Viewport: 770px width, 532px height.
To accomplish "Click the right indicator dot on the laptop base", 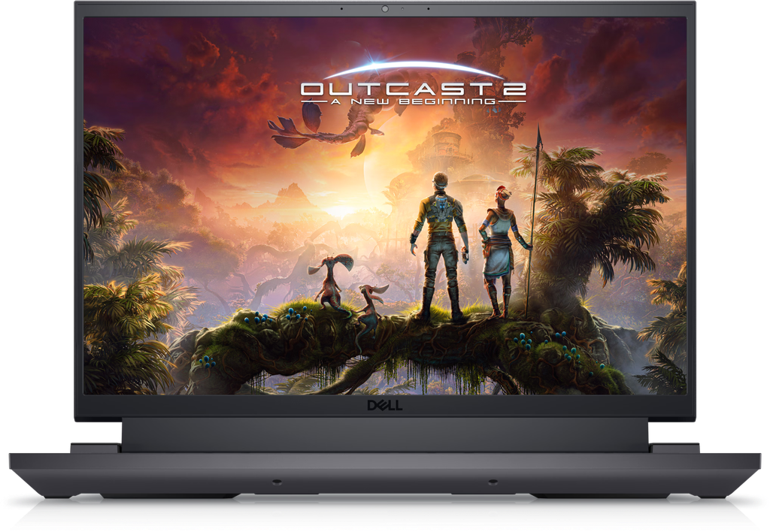I will tap(493, 482).
